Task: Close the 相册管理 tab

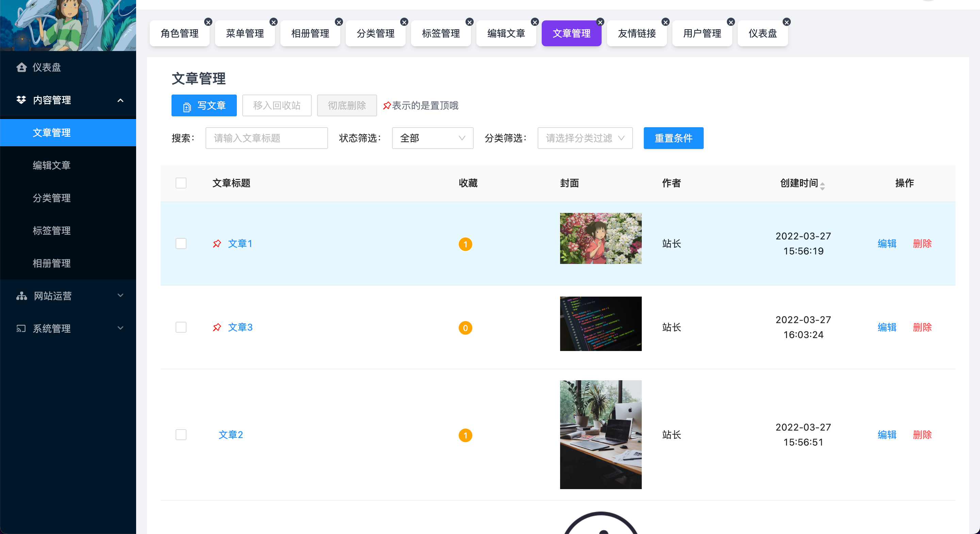Action: pyautogui.click(x=339, y=22)
